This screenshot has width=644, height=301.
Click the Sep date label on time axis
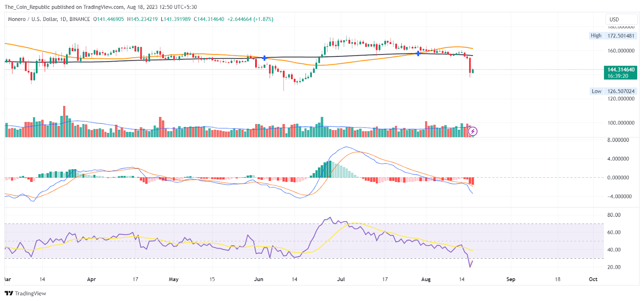click(x=511, y=279)
